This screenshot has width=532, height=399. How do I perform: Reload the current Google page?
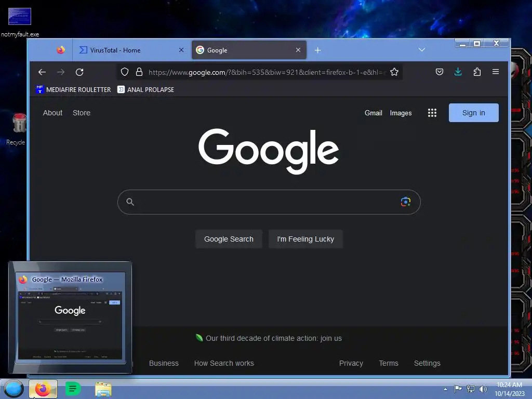click(79, 72)
